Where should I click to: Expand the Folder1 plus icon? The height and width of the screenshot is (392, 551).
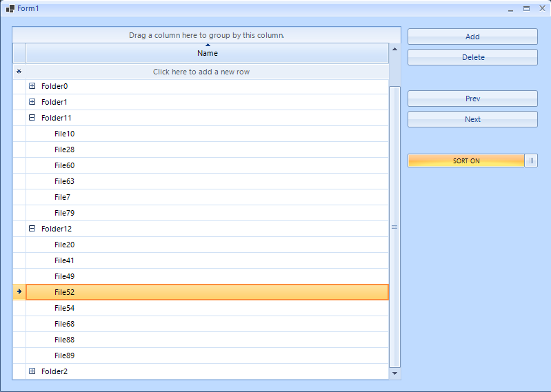click(32, 102)
